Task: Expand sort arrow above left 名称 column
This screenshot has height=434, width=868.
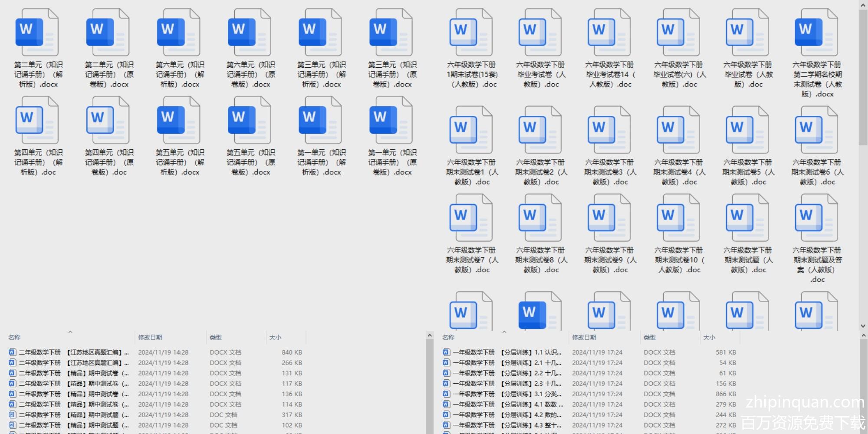Action: point(70,332)
